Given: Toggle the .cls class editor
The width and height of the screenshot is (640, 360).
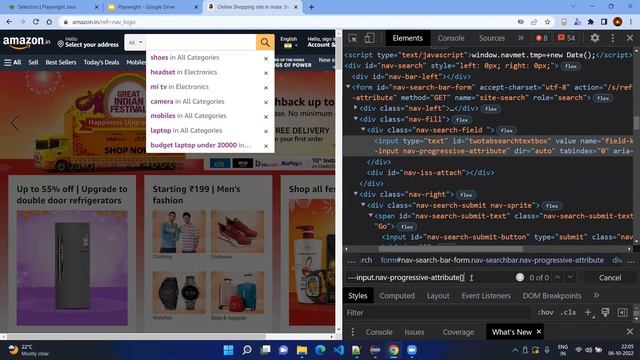Looking at the screenshot, I should coord(568,313).
